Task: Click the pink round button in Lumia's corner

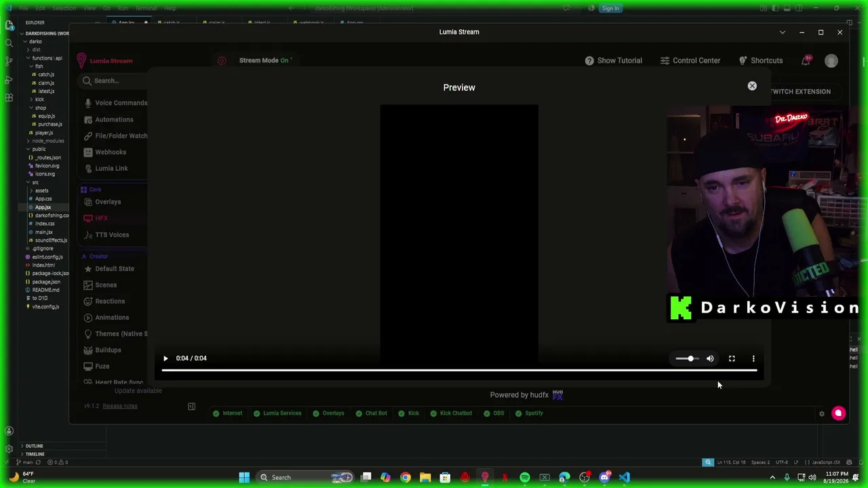Action: [x=838, y=413]
